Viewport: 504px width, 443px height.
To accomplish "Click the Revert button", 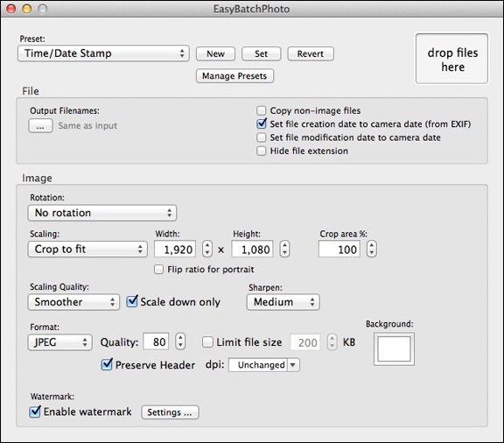I will (x=310, y=53).
